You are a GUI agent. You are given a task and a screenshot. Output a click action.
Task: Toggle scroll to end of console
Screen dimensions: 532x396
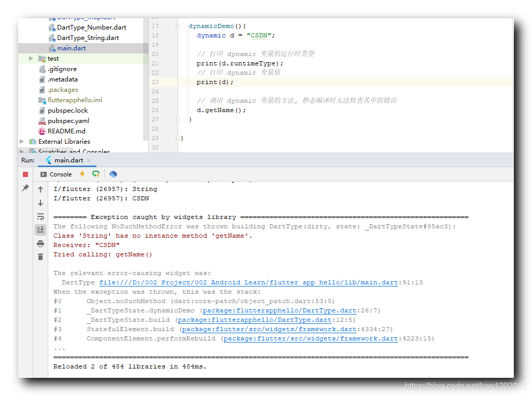point(40,230)
